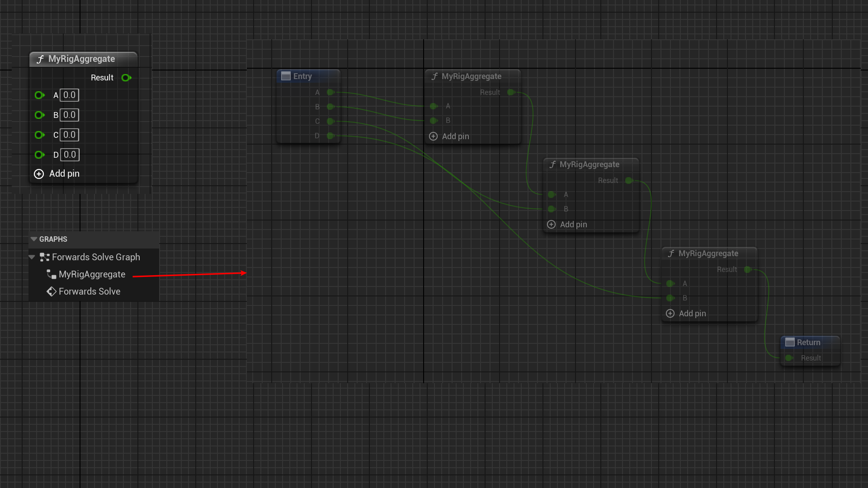The image size is (868, 488).
Task: Click Add pin plus icon on left node
Action: (x=39, y=174)
